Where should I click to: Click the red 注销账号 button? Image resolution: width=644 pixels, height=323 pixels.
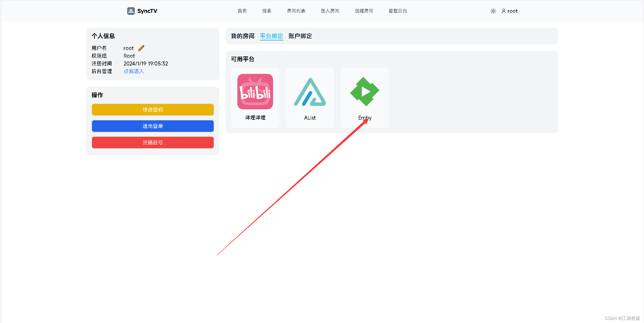pos(153,142)
